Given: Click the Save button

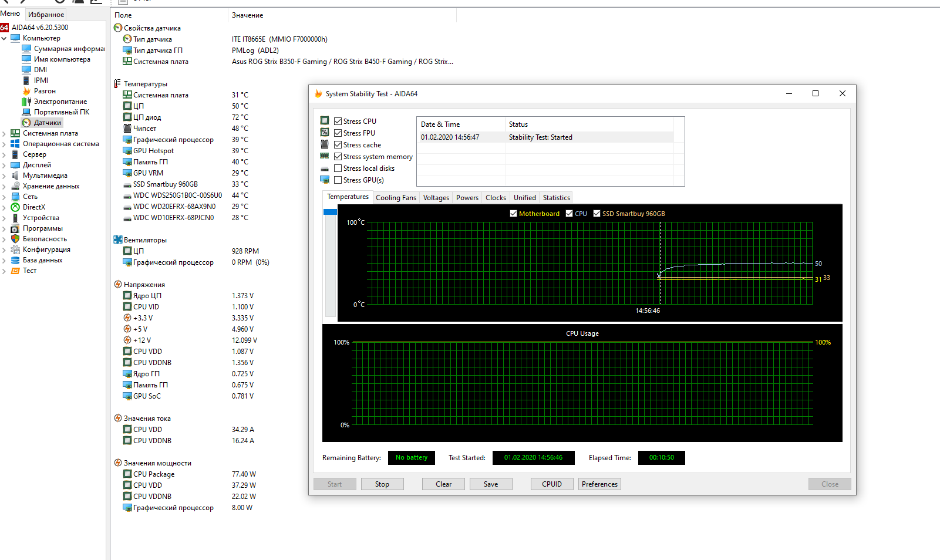Looking at the screenshot, I should pyautogui.click(x=491, y=484).
